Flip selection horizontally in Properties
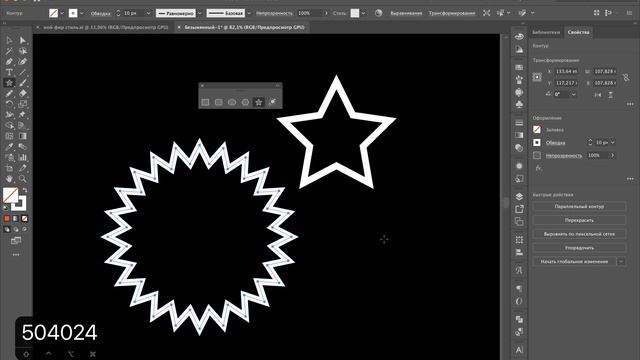Image resolution: width=640 pixels, height=360 pixels. (x=598, y=94)
